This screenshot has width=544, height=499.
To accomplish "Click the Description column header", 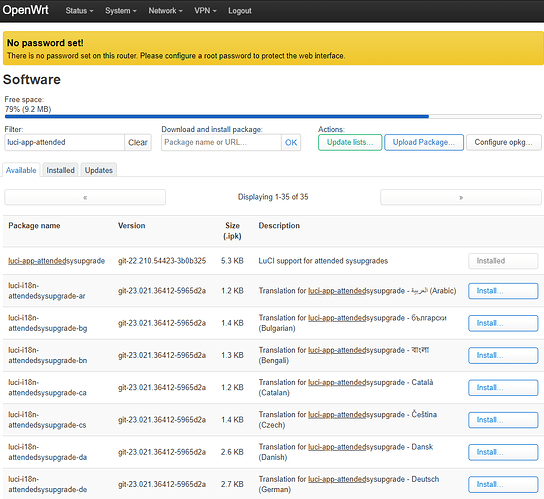I will [x=279, y=226].
